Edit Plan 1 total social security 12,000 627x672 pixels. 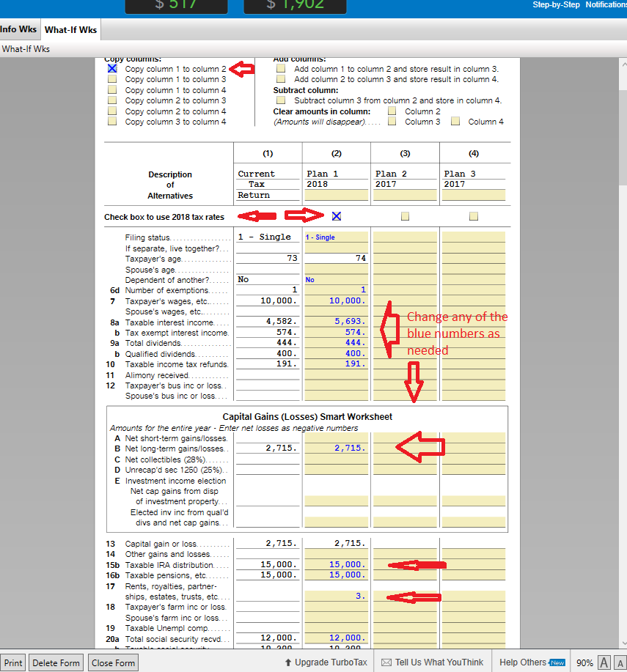click(336, 638)
